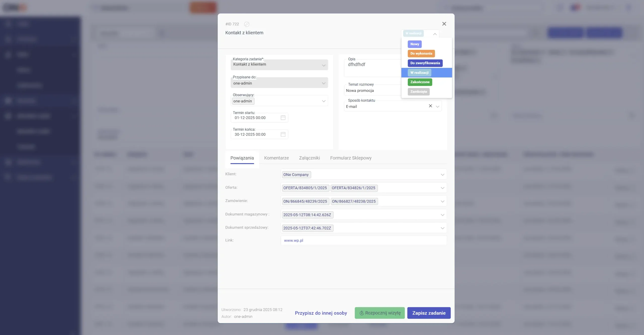Open the Załączniki tab
This screenshot has height=335, width=644.
pos(309,158)
